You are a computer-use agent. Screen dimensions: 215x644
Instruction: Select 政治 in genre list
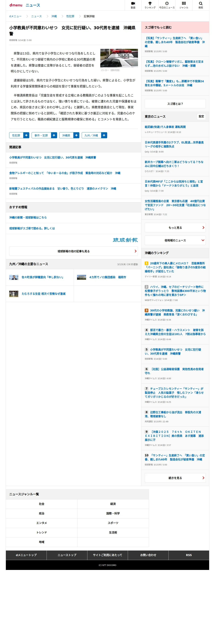point(42,513)
